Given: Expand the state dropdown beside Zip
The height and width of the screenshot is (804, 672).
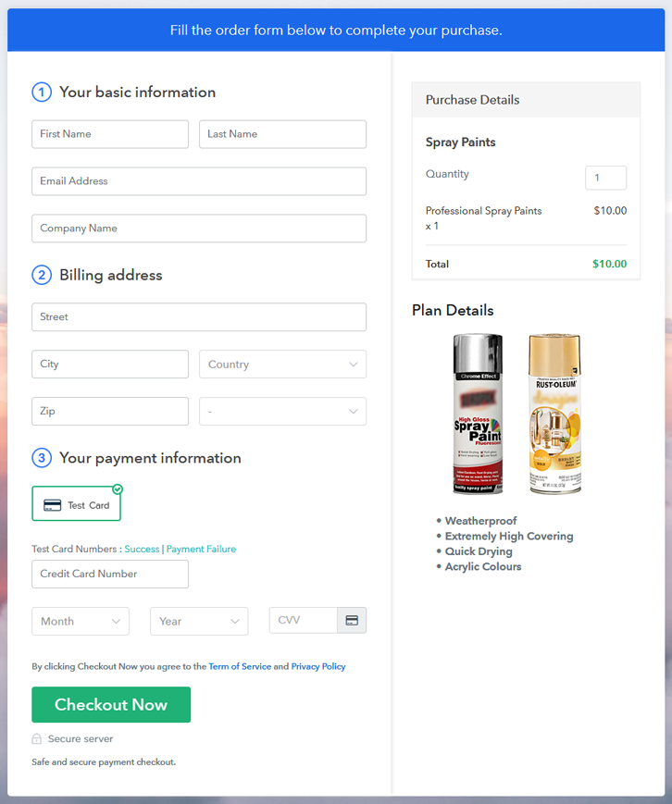Looking at the screenshot, I should [x=282, y=412].
